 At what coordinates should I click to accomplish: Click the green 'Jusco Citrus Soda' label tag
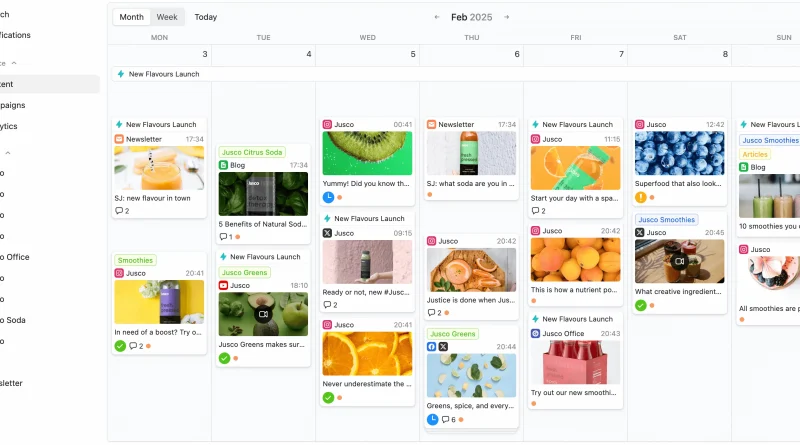click(x=252, y=152)
